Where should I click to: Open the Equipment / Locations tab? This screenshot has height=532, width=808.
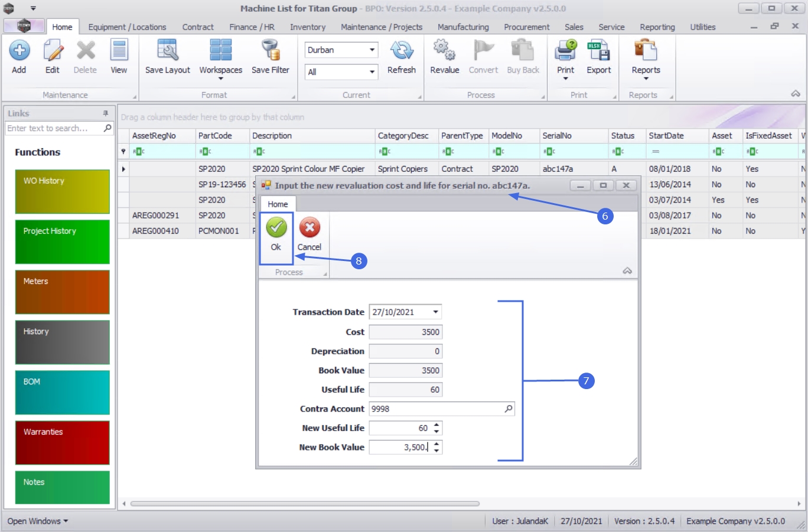(x=127, y=27)
